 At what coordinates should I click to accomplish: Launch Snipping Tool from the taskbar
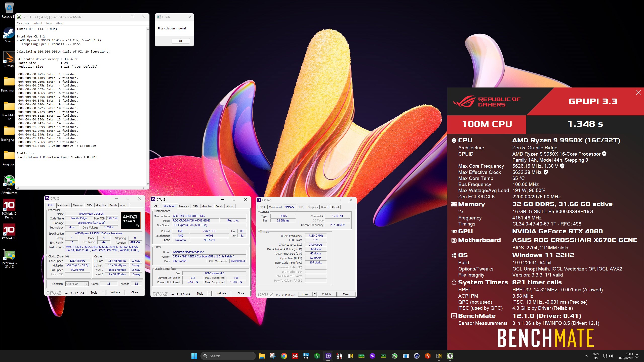pos(273,356)
